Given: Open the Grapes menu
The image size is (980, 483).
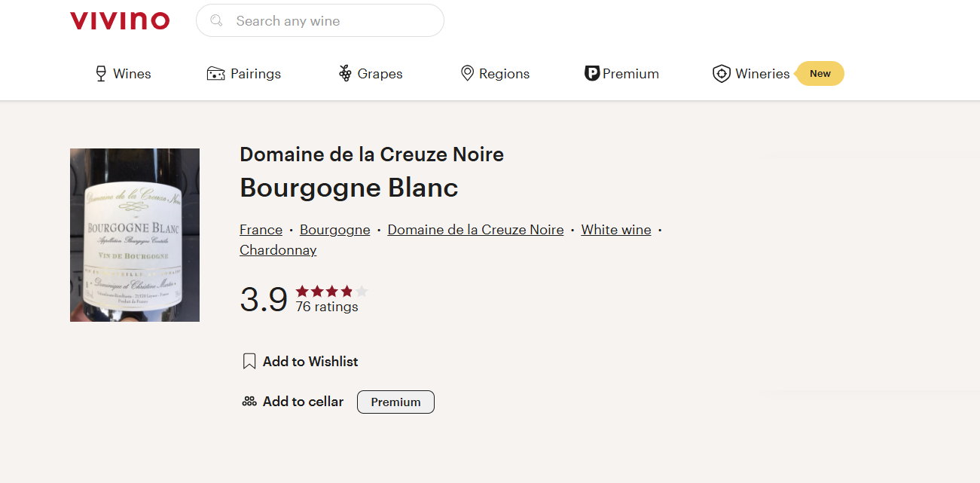Looking at the screenshot, I should (380, 74).
